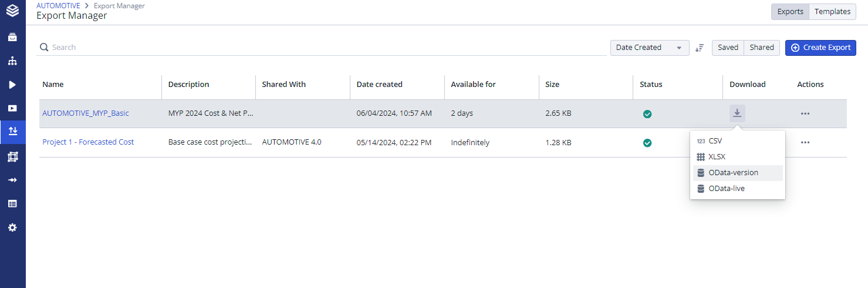Click the download icon for AUTOMOTIVE_MYP_Basic
The height and width of the screenshot is (288, 868).
(737, 113)
